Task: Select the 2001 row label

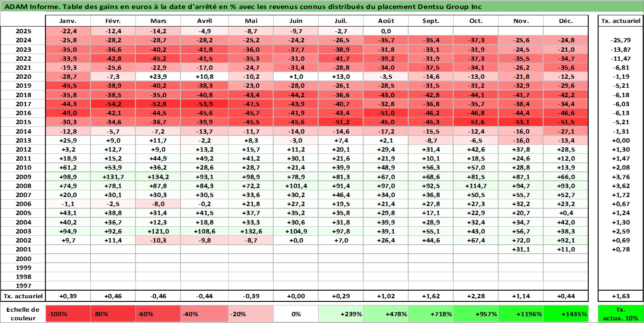Action: (x=23, y=249)
